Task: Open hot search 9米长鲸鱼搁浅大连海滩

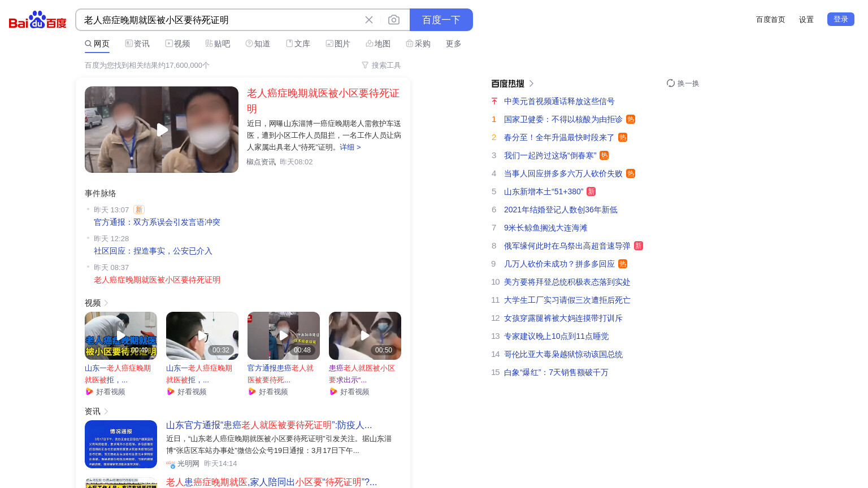Action: [546, 228]
